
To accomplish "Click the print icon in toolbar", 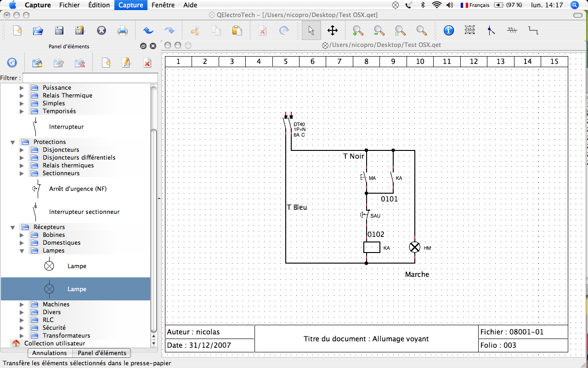I will 123,31.
